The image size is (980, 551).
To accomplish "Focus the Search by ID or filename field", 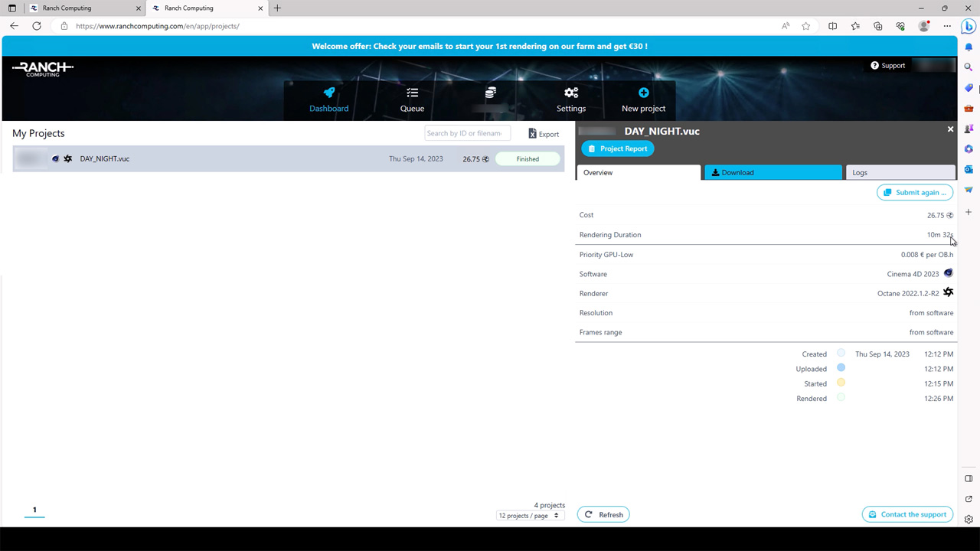I will [x=467, y=133].
